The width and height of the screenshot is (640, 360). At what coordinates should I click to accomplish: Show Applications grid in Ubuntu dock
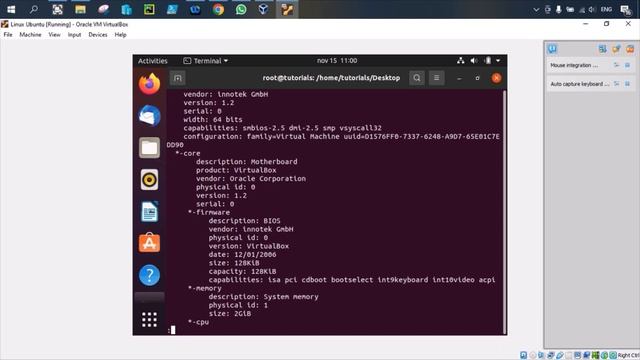tap(149, 320)
